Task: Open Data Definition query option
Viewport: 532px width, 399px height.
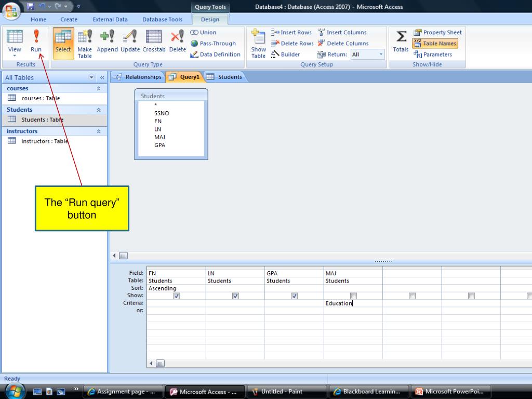Action: click(215, 54)
